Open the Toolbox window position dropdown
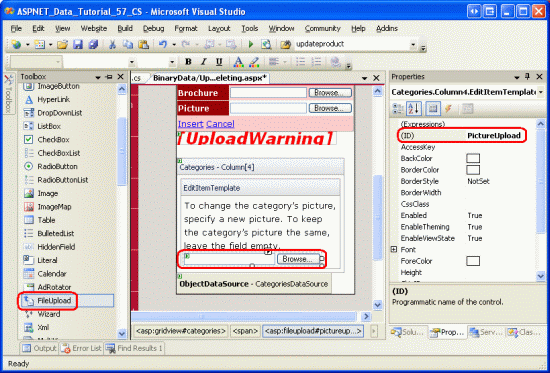 [98, 77]
